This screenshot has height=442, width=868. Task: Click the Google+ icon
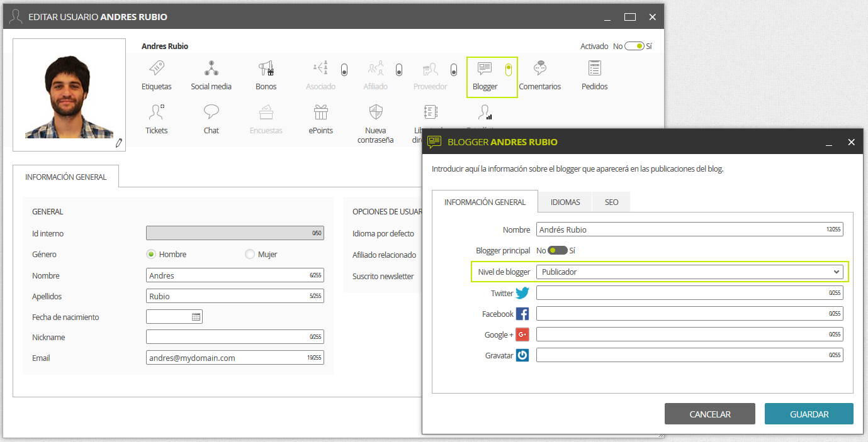point(522,334)
